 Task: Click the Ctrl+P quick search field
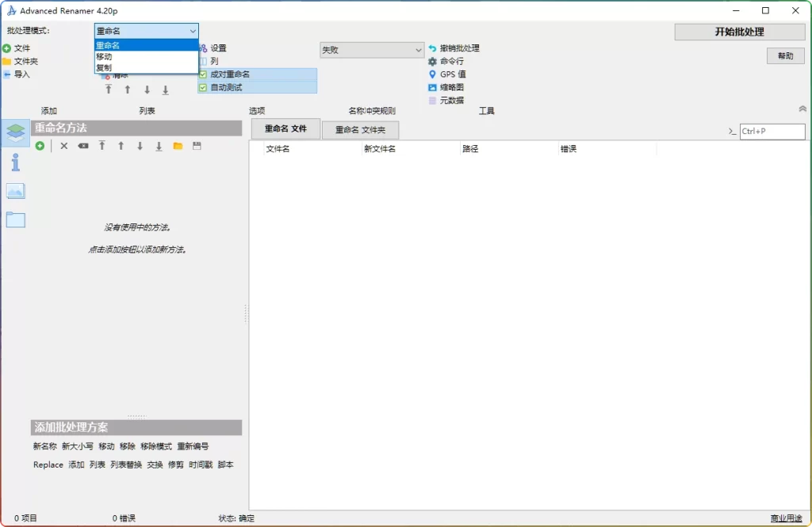point(772,132)
